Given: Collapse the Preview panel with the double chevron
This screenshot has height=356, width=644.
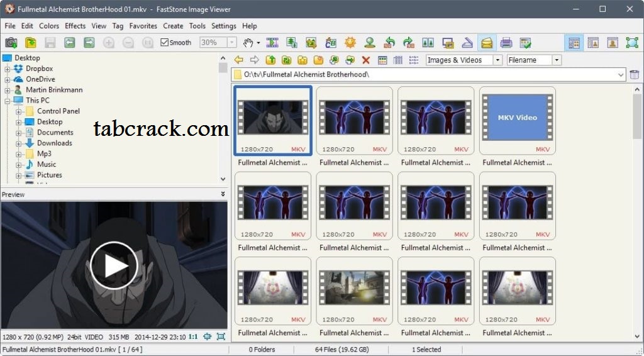Looking at the screenshot, I should [223, 194].
